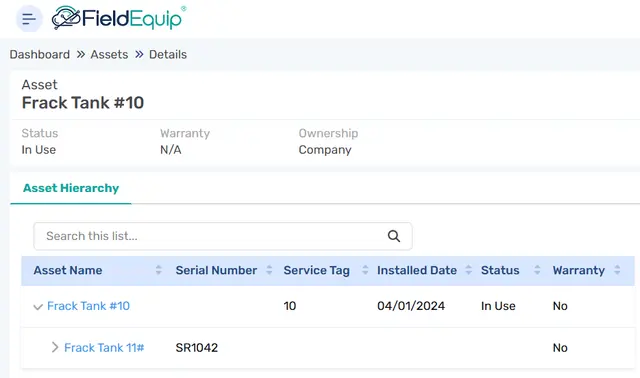Click the Asset Name column header
This screenshot has width=640, height=378.
point(68,270)
